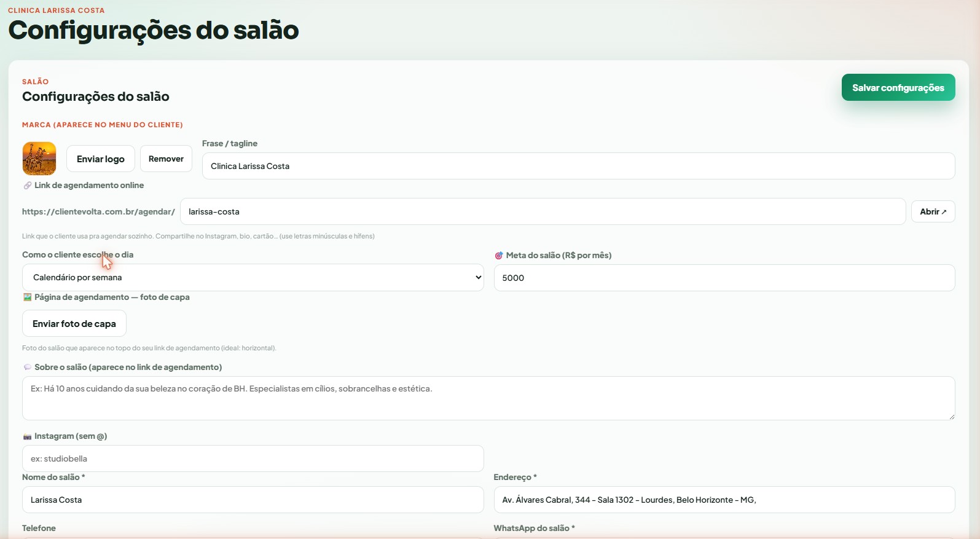The height and width of the screenshot is (539, 980).
Task: Click the picture icon beside Página de agendamento
Action: pyautogui.click(x=27, y=297)
